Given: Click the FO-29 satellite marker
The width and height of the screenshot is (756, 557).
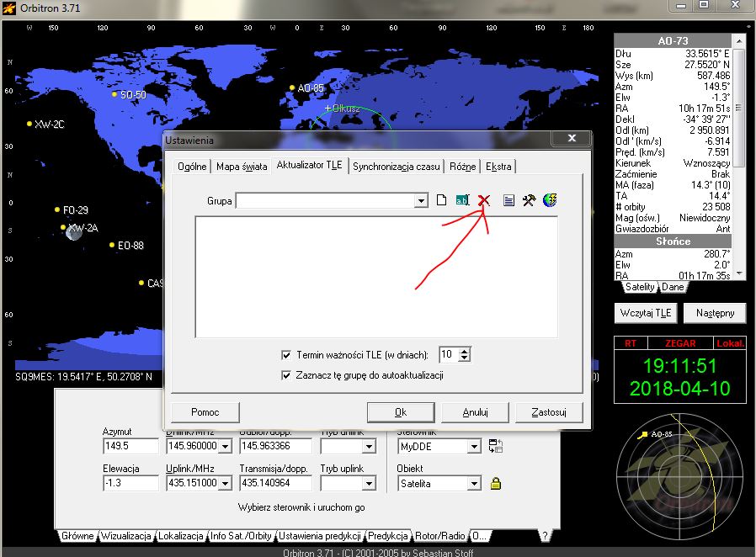Looking at the screenshot, I should (x=57, y=210).
